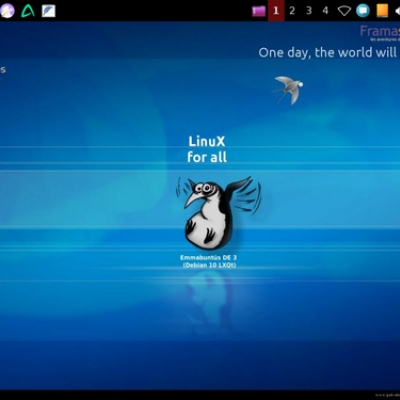Open the round purple application menu icon
The width and height of the screenshot is (400, 400).
pyautogui.click(x=7, y=11)
